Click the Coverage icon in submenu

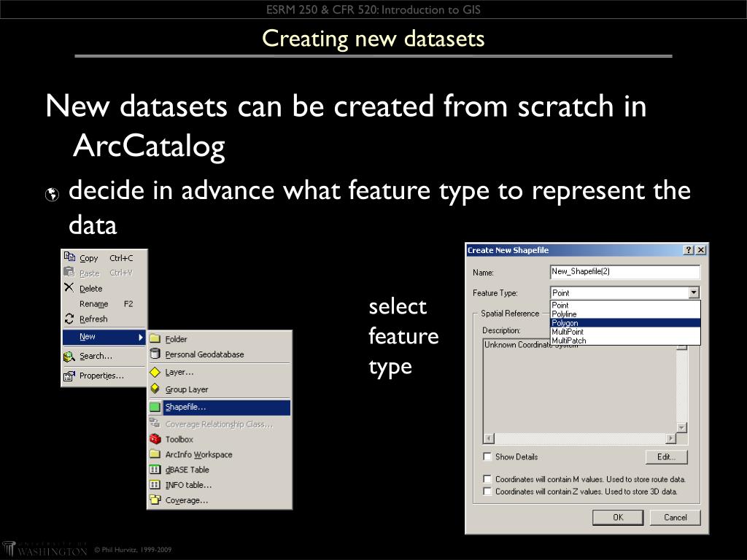tap(155, 500)
